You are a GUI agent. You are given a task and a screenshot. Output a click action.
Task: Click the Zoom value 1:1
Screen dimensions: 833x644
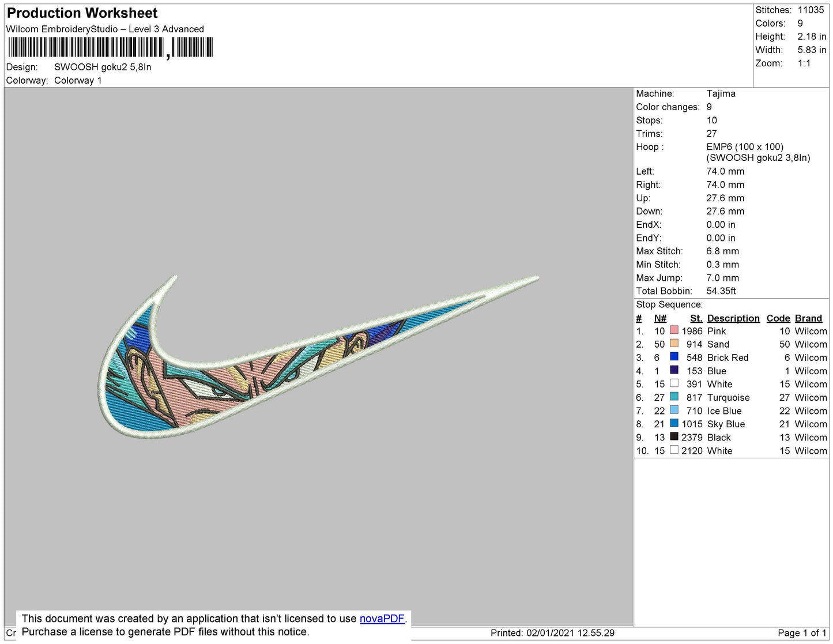(804, 63)
